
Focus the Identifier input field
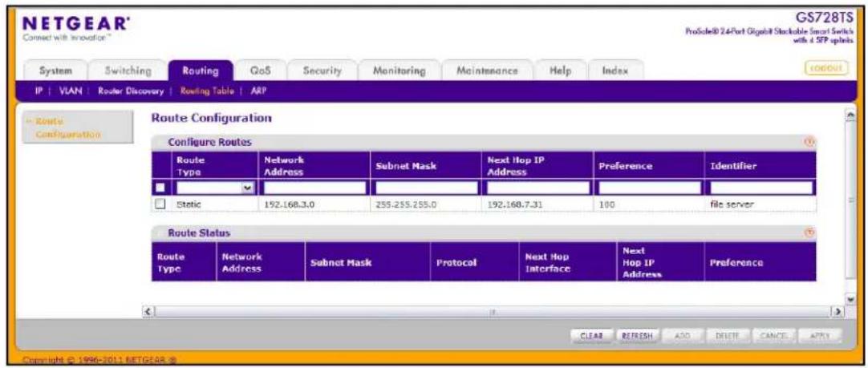pos(762,188)
